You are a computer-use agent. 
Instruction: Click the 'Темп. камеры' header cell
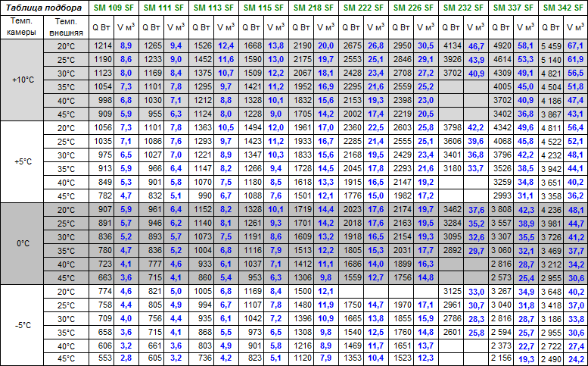click(x=23, y=28)
